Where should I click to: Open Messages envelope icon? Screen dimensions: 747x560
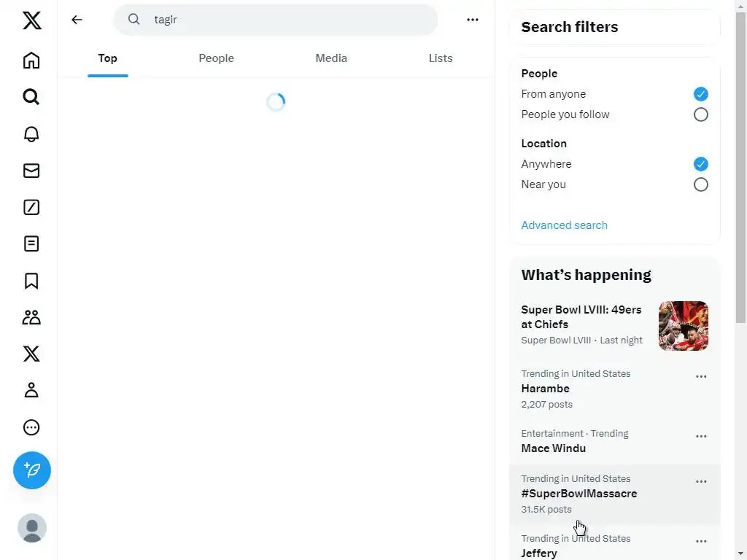coord(31,171)
